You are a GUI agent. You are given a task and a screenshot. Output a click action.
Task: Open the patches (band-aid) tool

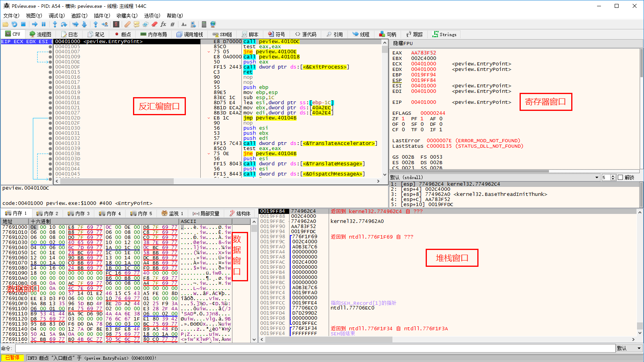[127, 24]
